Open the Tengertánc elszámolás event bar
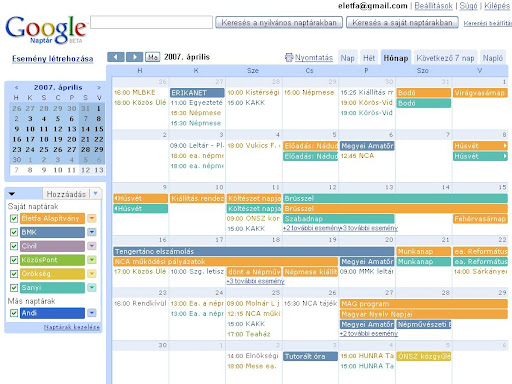This screenshot has width=512, height=384. point(254,251)
